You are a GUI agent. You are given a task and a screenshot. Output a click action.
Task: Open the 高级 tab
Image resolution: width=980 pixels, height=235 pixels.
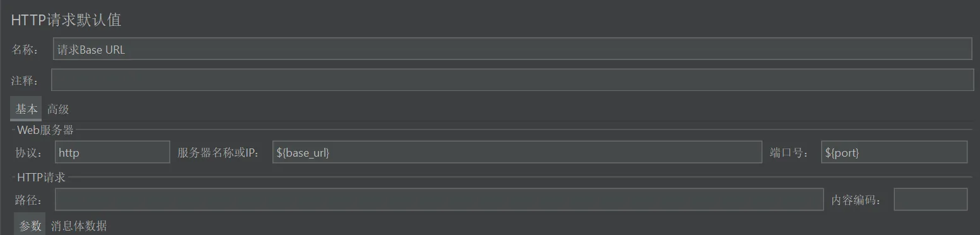click(x=58, y=109)
